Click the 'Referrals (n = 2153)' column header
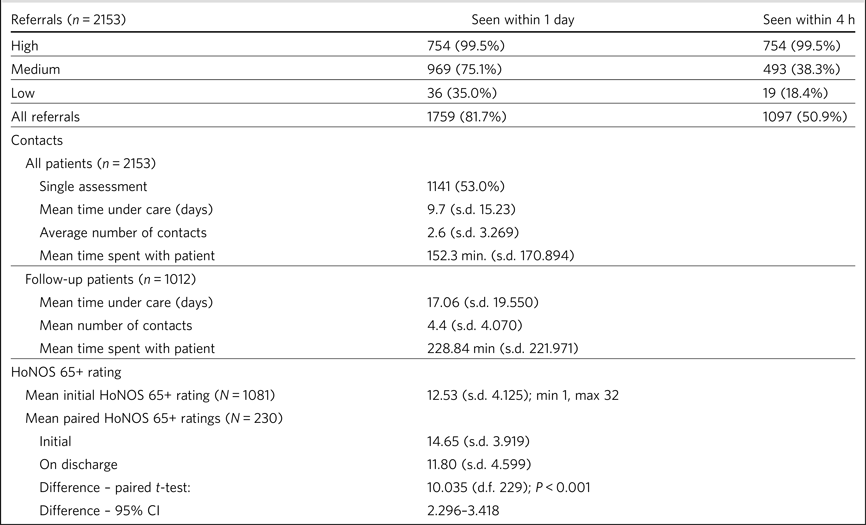This screenshot has height=525, width=866. click(67, 20)
